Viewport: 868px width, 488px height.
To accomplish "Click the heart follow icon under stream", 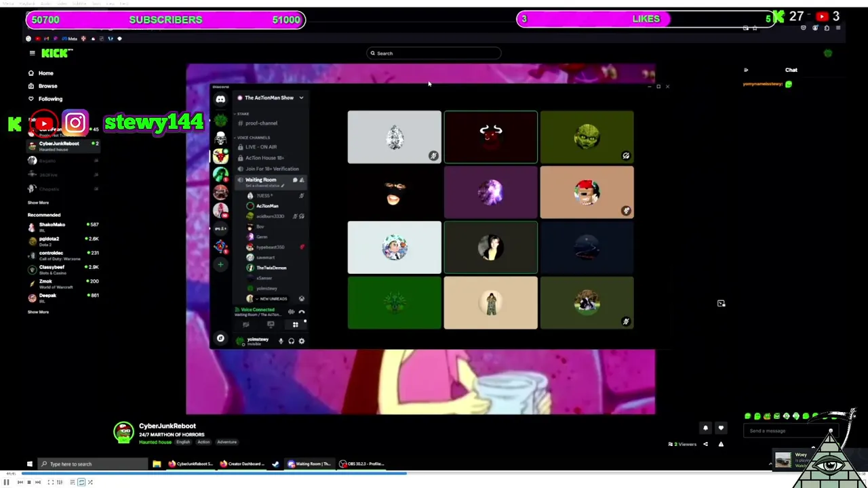I will coord(721,428).
